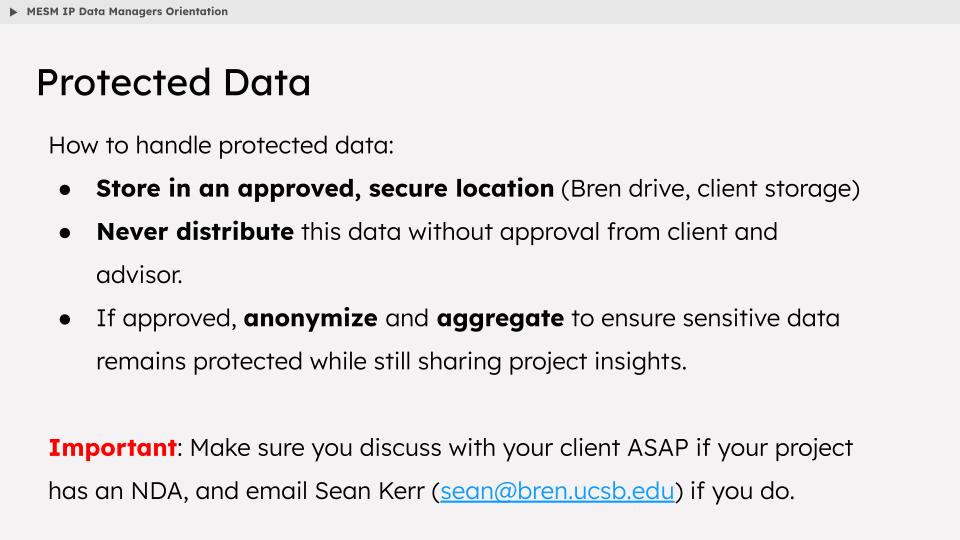Click the parenthetical Bren drive, client storage
This screenshot has height=540, width=960.
(710, 189)
